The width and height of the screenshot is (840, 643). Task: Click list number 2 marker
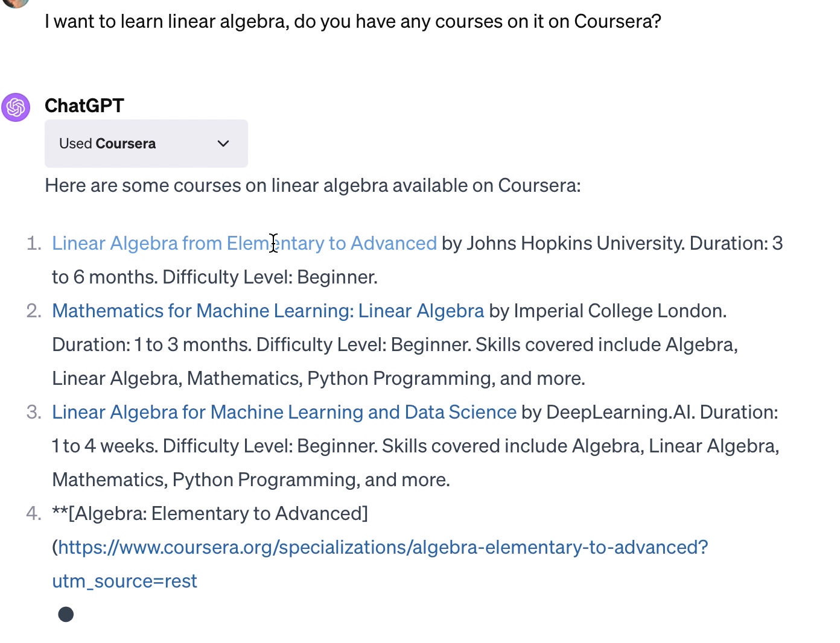click(34, 311)
